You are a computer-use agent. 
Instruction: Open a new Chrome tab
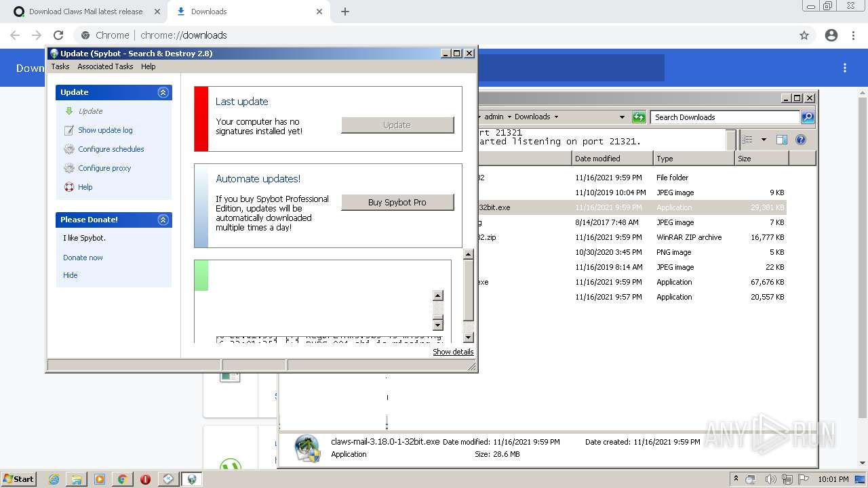coord(345,12)
